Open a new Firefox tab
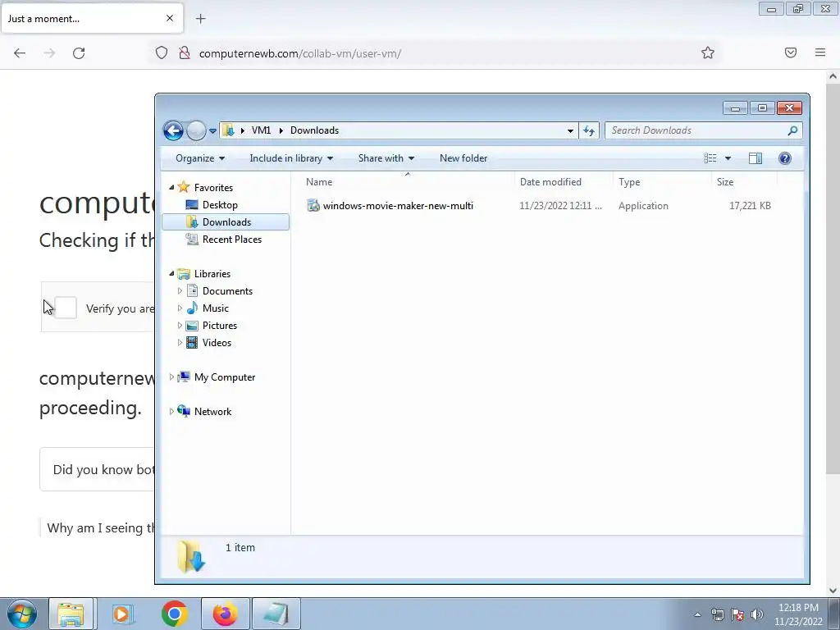840x630 pixels. [x=201, y=19]
